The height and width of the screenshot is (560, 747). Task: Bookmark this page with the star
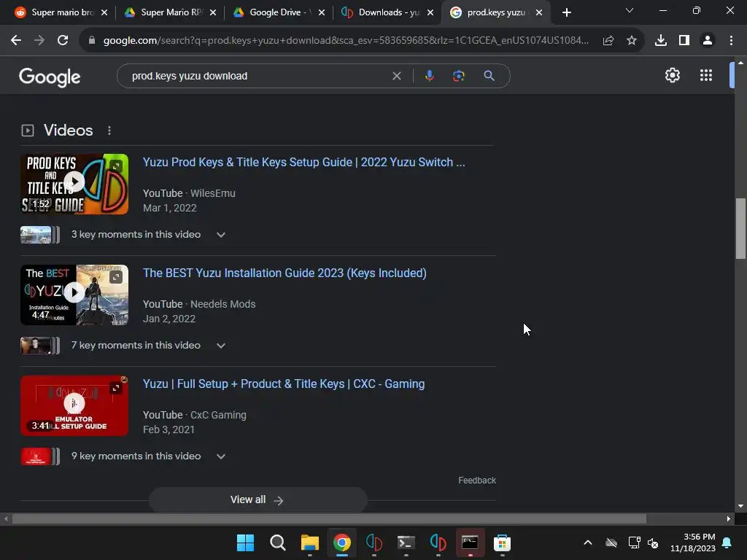click(632, 41)
